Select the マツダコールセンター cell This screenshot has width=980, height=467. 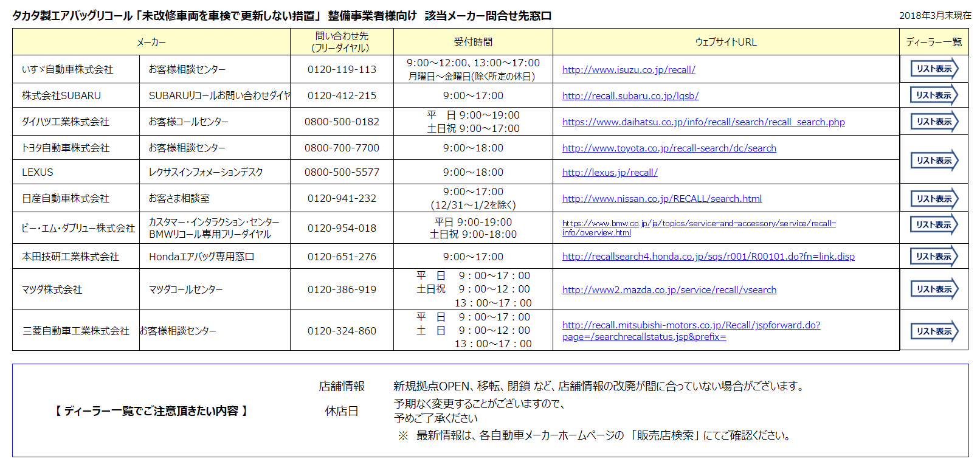pos(215,289)
